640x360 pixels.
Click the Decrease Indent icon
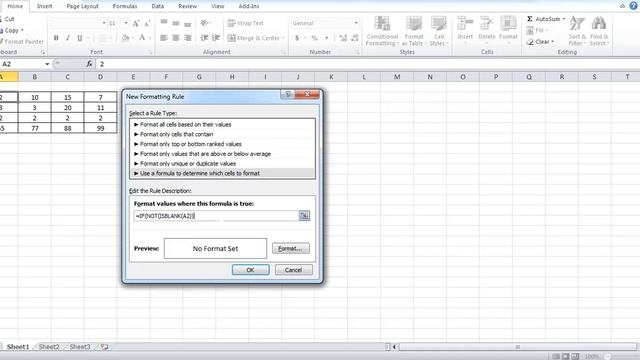coord(204,38)
